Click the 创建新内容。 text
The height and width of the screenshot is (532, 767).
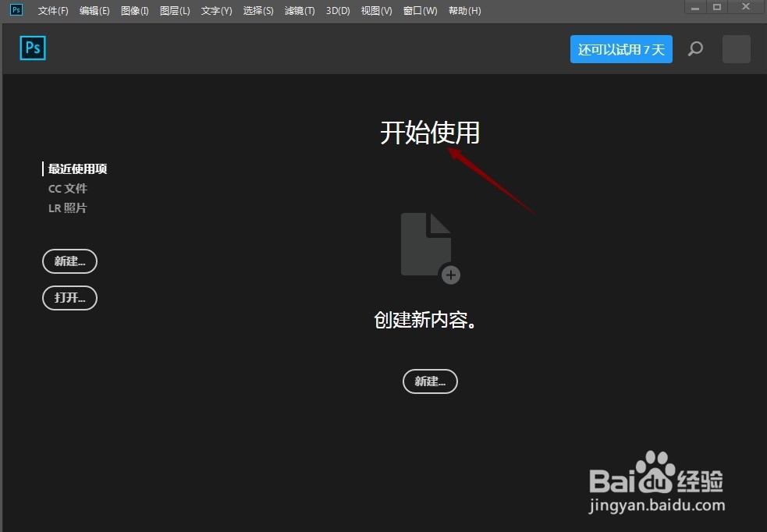click(x=425, y=320)
